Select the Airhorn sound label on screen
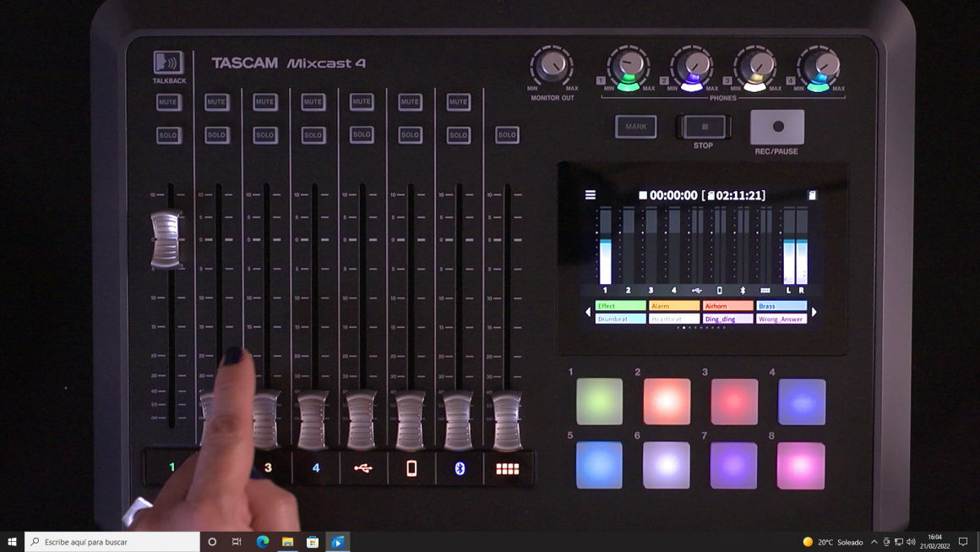The height and width of the screenshot is (552, 980). [x=727, y=306]
